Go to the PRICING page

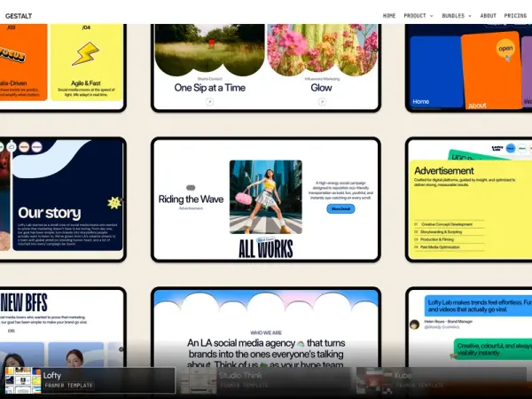tap(515, 16)
